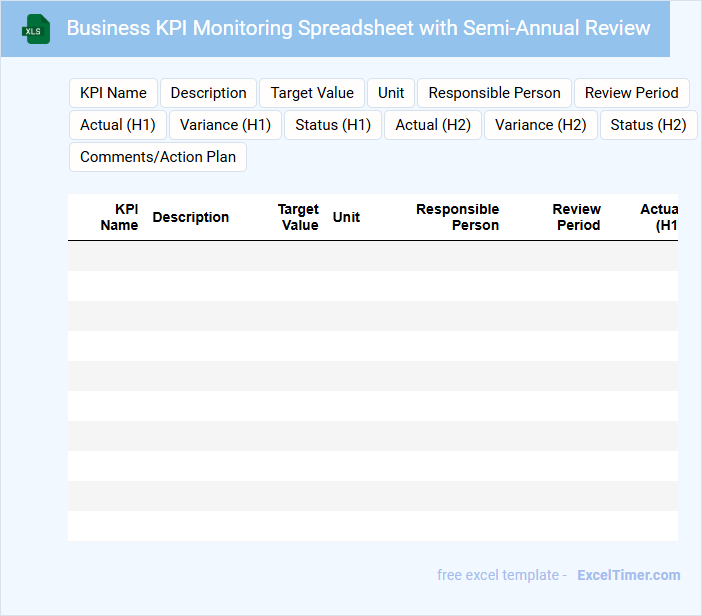Screen dimensions: 702x616
Task: Select the Variance (H1) tag
Action: coord(225,125)
